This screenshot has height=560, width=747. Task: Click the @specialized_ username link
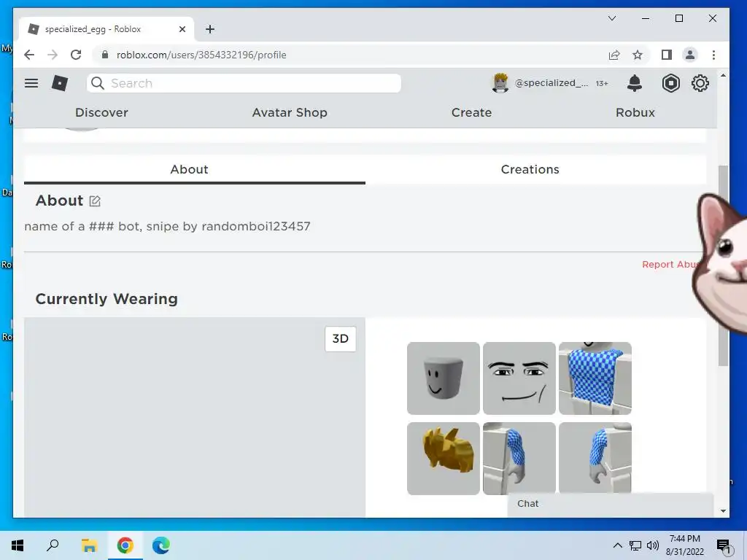click(x=551, y=83)
